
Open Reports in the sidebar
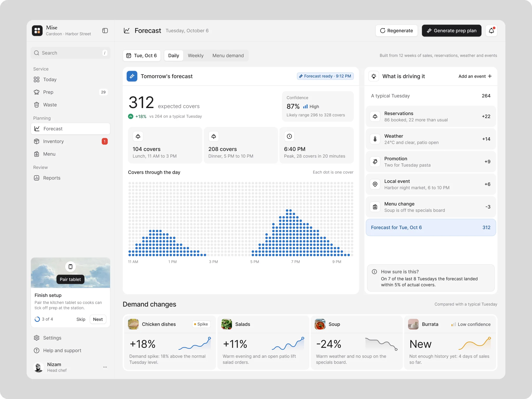pyautogui.click(x=70, y=178)
